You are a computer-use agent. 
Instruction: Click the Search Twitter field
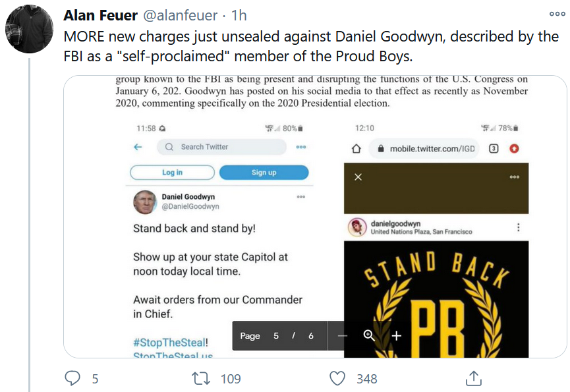point(223,147)
